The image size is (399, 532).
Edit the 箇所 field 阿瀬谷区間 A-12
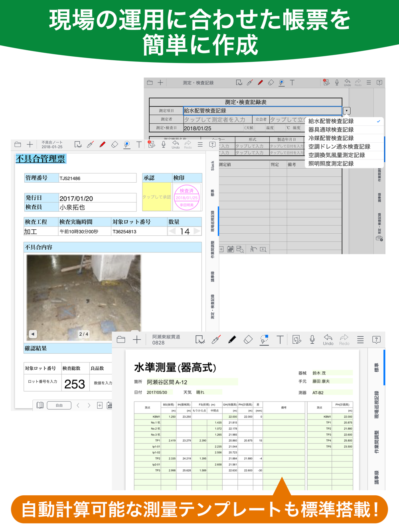[192, 382]
